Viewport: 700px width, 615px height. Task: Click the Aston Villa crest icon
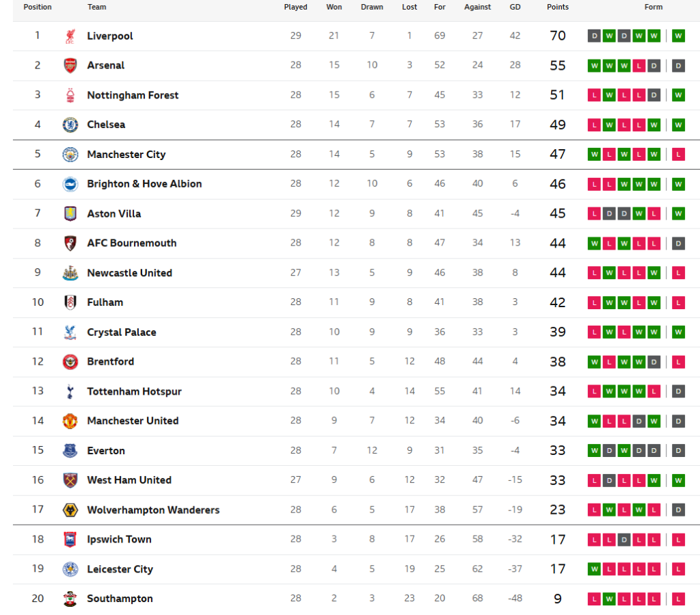pyautogui.click(x=70, y=213)
